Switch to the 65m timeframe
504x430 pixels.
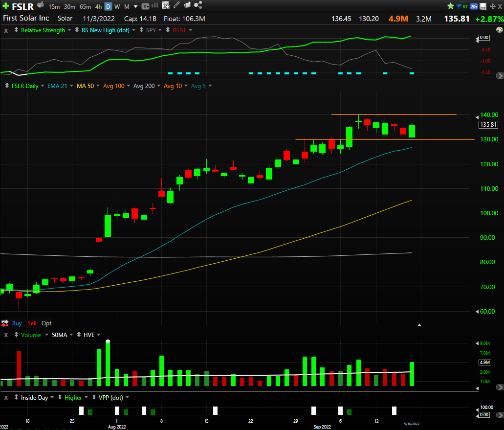coord(85,7)
